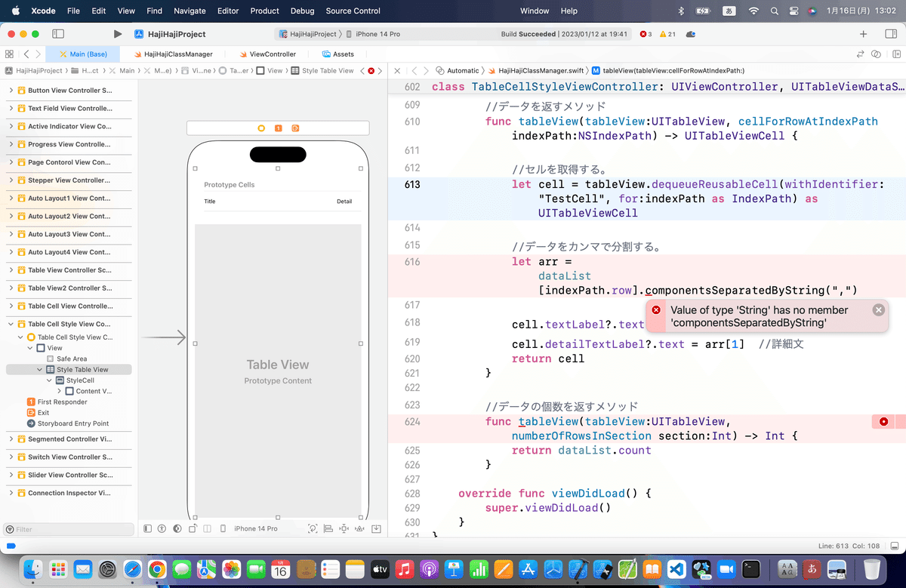
Task: Click the error marker on line 624
Action: coord(883,421)
